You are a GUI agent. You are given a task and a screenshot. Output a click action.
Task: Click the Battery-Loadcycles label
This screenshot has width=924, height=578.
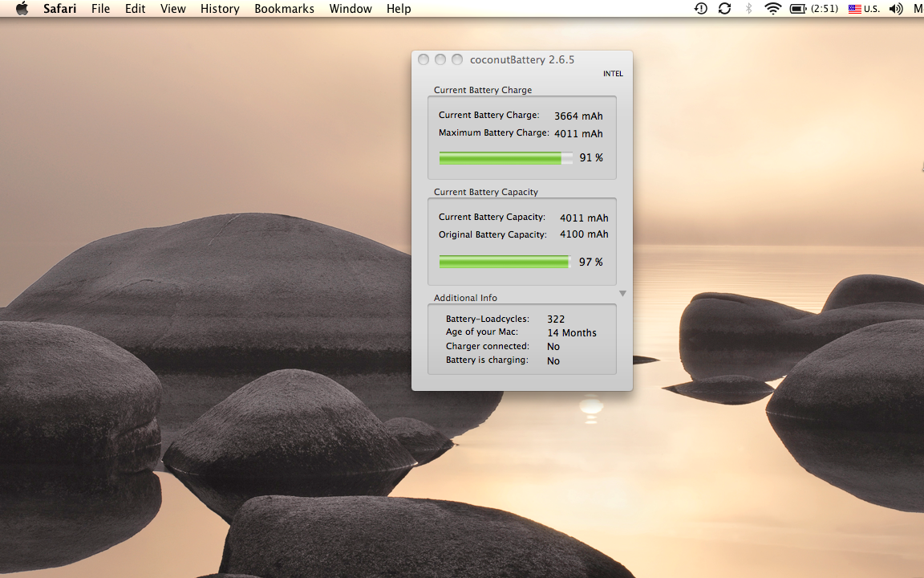pos(488,319)
